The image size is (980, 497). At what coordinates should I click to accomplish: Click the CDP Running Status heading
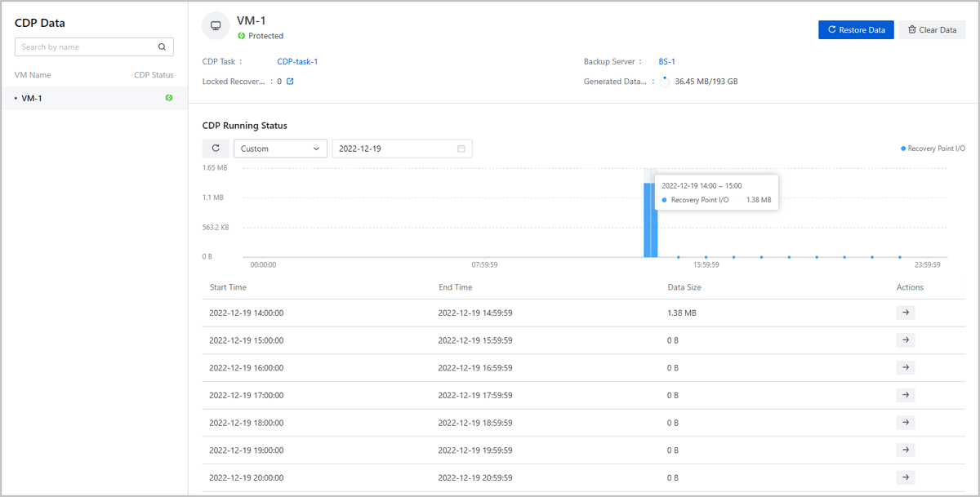(x=245, y=126)
